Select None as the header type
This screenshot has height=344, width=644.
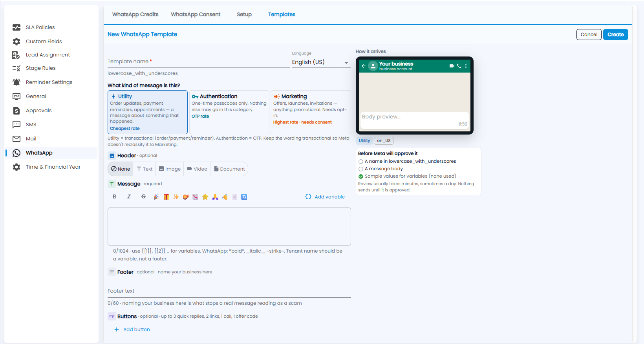[x=121, y=169]
